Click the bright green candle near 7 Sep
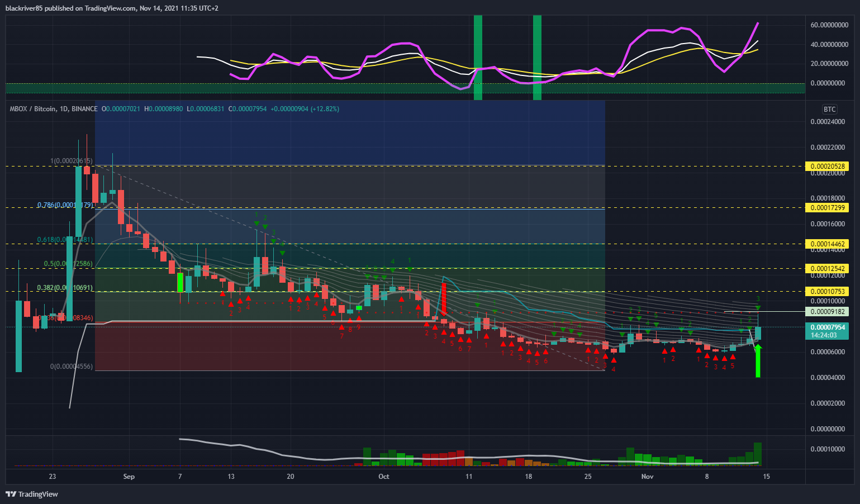Image resolution: width=860 pixels, height=504 pixels. (x=180, y=282)
